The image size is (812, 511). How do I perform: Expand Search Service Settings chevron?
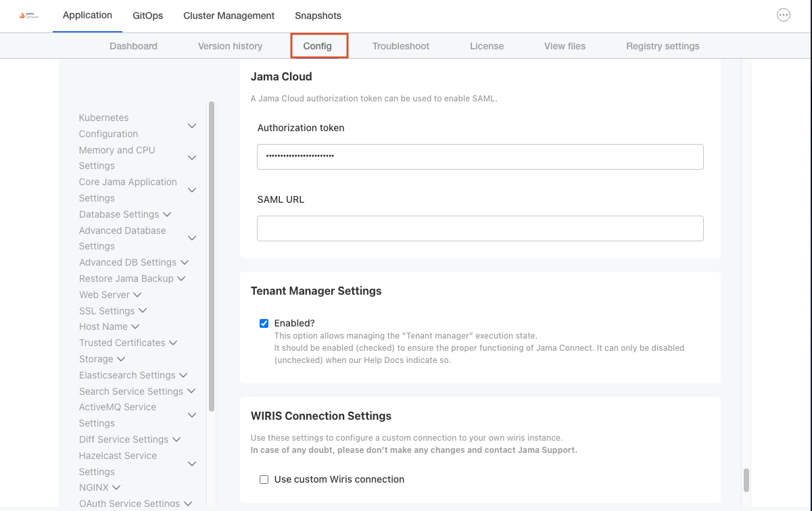tap(191, 391)
